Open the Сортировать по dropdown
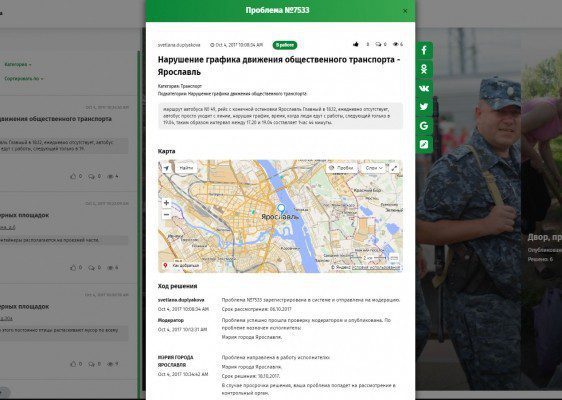 [24, 78]
